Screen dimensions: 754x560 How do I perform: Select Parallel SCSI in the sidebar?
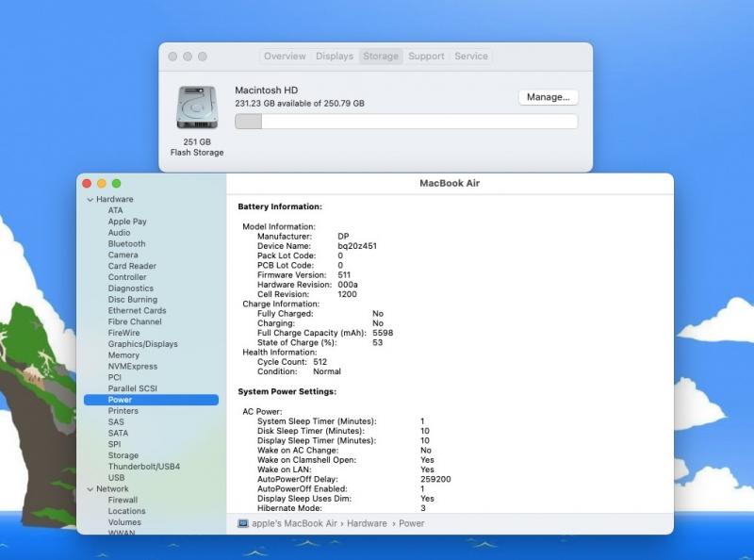click(x=132, y=388)
